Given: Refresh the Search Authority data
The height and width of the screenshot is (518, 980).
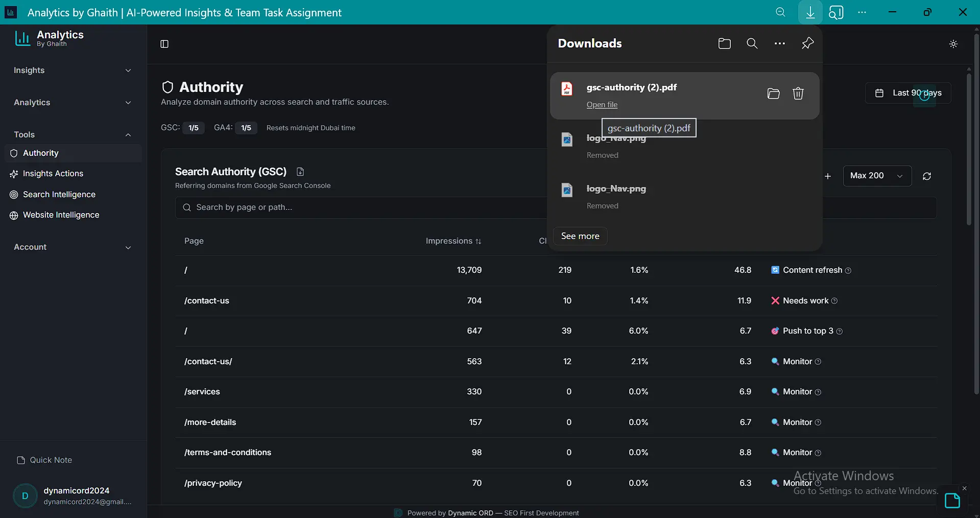Looking at the screenshot, I should (927, 176).
